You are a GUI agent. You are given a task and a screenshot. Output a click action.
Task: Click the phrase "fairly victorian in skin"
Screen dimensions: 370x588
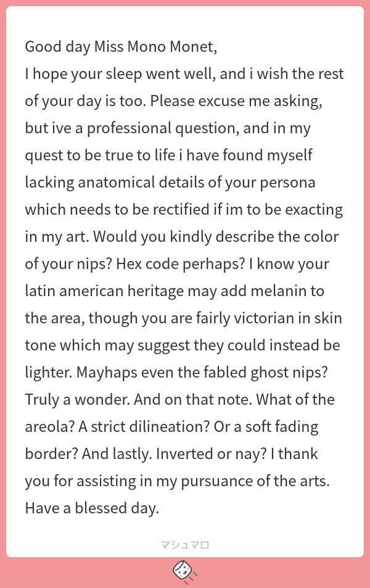click(269, 318)
